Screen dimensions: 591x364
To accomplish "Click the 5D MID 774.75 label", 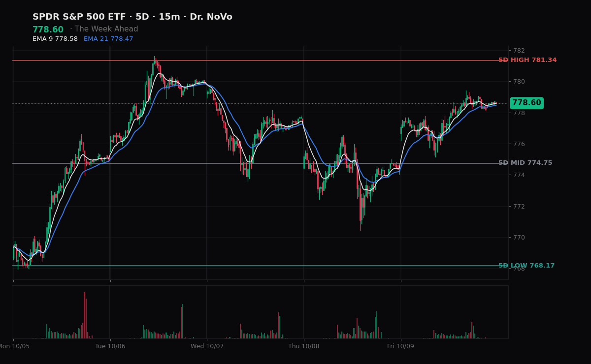I will [525, 163].
